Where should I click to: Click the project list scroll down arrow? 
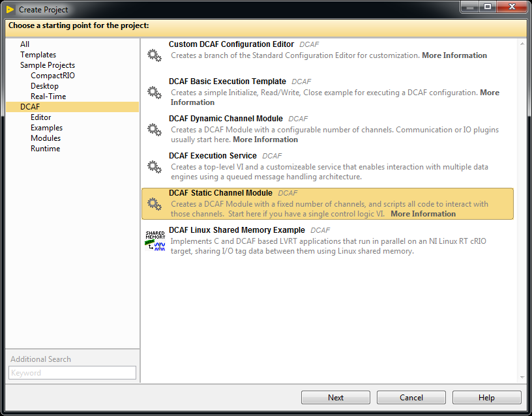click(x=522, y=378)
